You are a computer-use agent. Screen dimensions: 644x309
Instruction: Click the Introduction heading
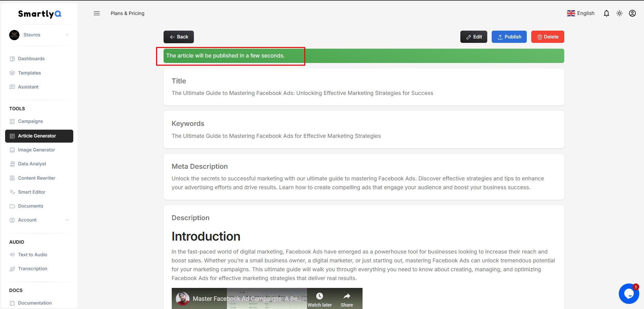click(x=206, y=237)
